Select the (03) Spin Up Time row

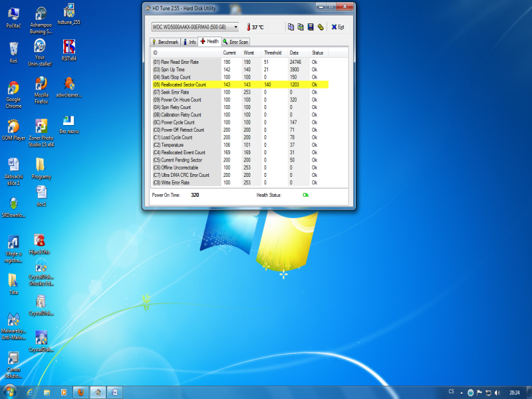click(240, 70)
